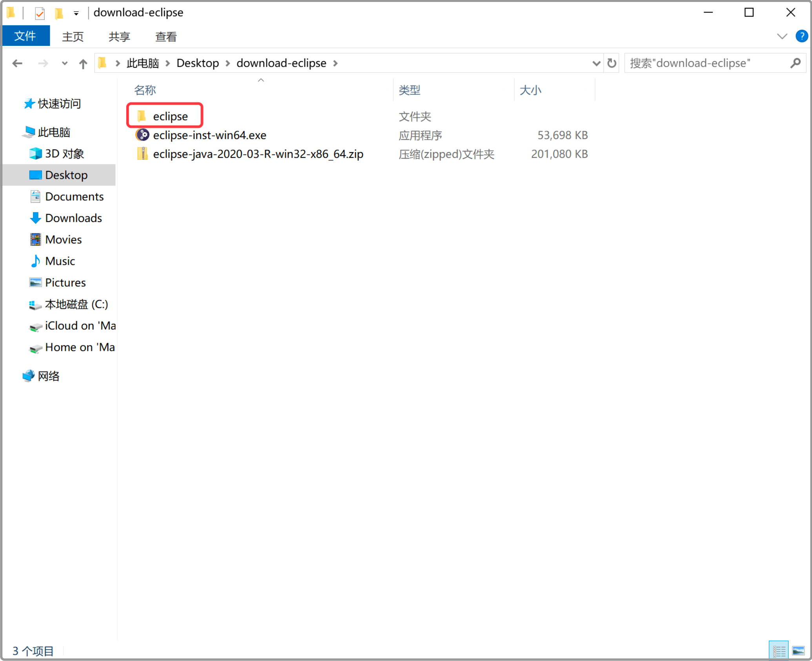Click the Forward navigation arrow

pos(43,63)
